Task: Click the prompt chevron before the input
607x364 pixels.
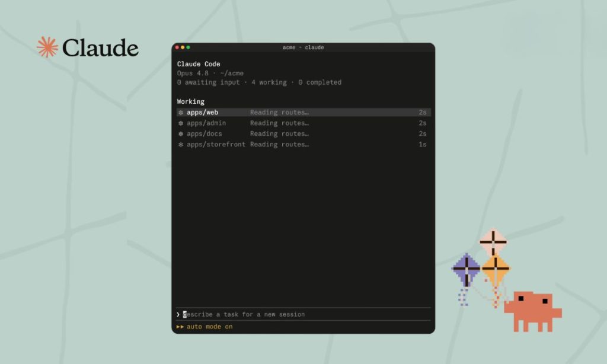Action: (178, 314)
